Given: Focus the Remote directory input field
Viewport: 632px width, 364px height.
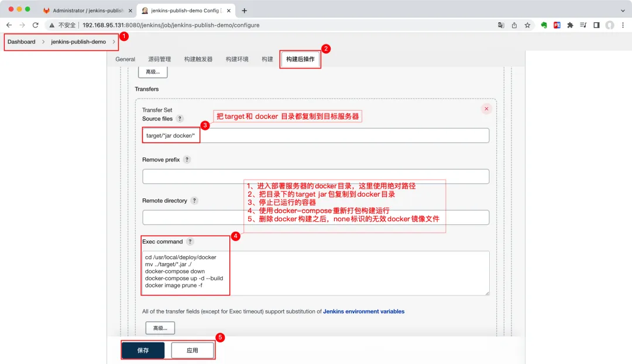Looking at the screenshot, I should pyautogui.click(x=315, y=217).
